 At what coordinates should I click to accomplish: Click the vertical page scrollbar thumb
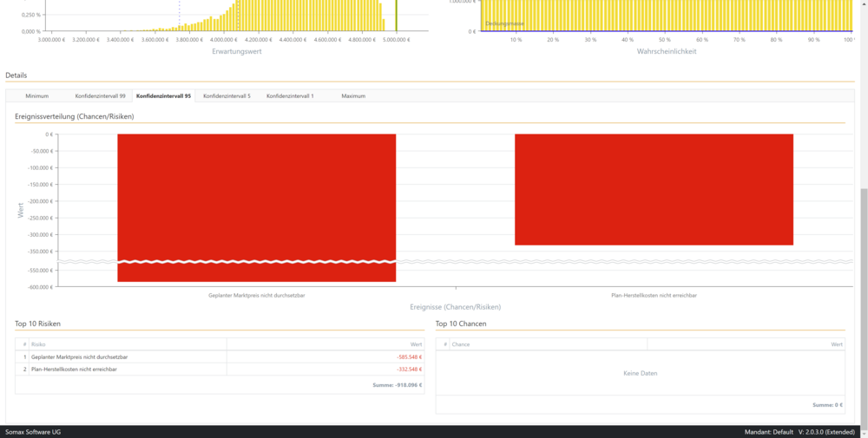863,304
